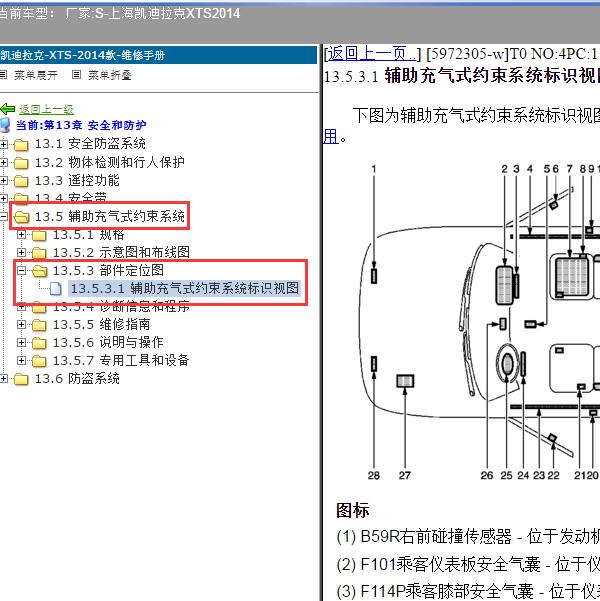The image size is (600, 601).
Task: Select 13.5.2 示意图和布线图 tree item
Action: [122, 253]
